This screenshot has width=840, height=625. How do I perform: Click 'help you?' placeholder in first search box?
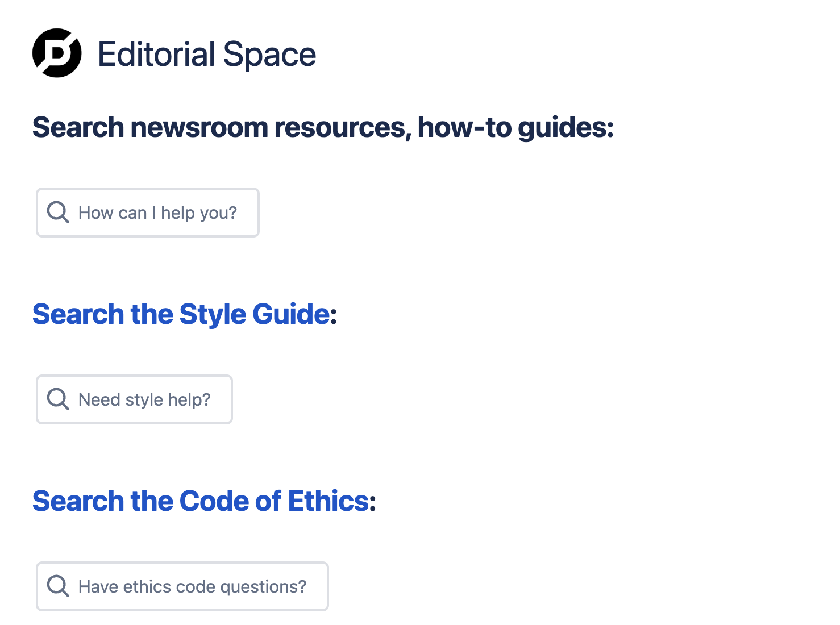[199, 213]
